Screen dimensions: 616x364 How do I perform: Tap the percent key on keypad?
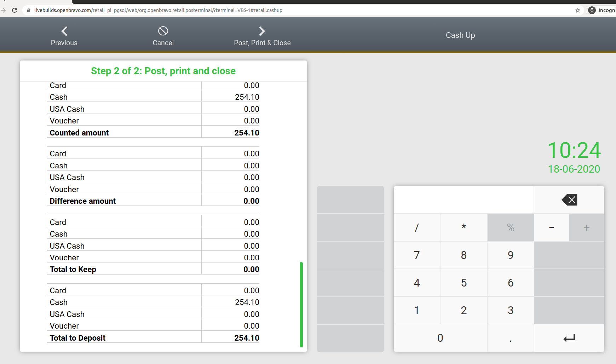tap(510, 227)
